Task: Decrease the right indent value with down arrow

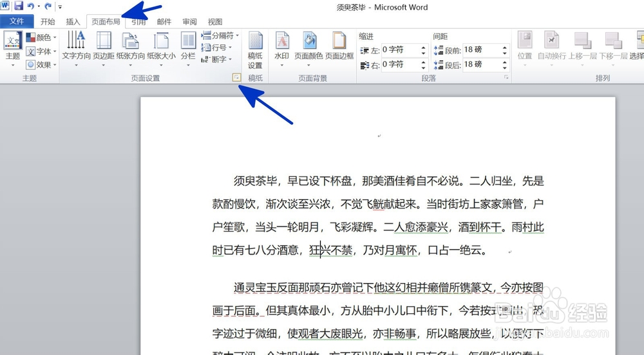Action: 424,68
